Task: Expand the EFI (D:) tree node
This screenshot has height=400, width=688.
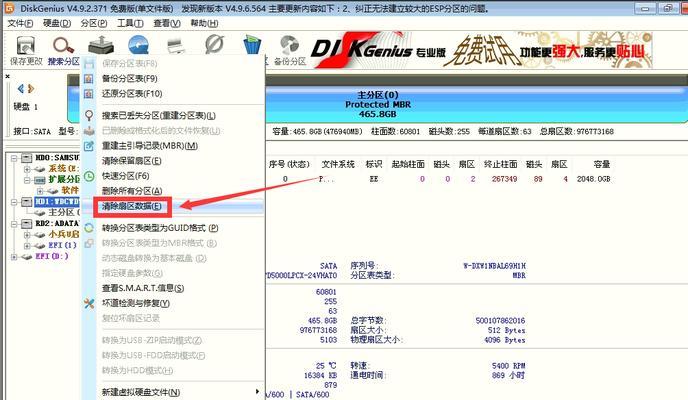Action: click(x=14, y=257)
